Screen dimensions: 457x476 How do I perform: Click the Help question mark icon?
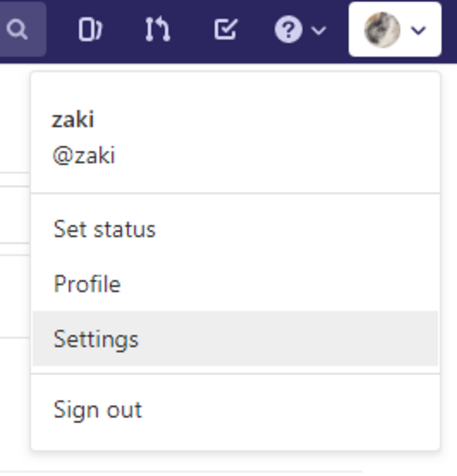pyautogui.click(x=288, y=30)
